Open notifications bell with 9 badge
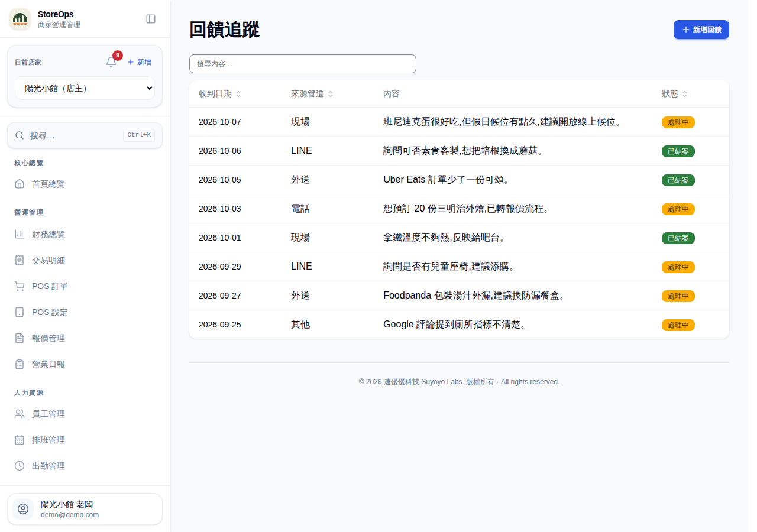 click(111, 62)
